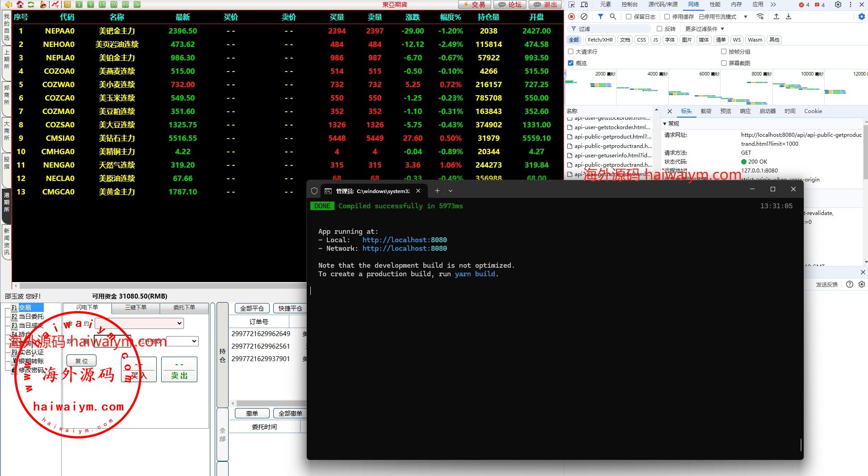Image resolution: width=868 pixels, height=476 pixels.
Task: Click the red house home icon
Action: [20, 4]
